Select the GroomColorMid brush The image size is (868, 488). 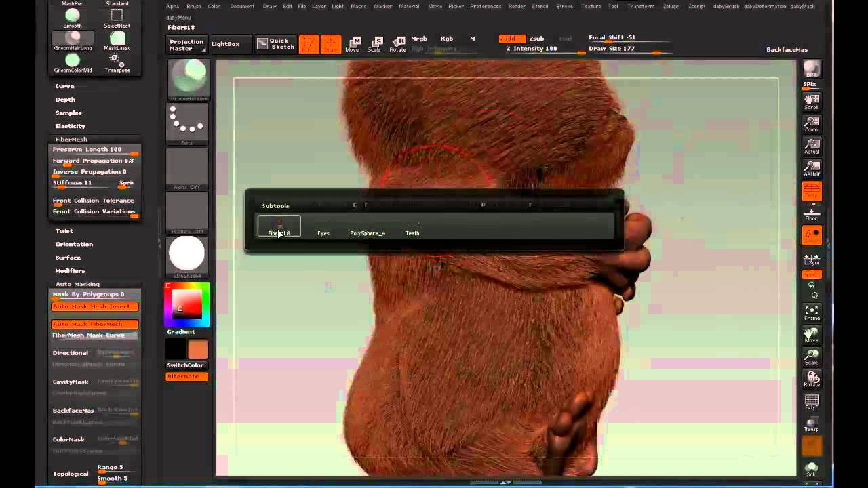(x=73, y=64)
